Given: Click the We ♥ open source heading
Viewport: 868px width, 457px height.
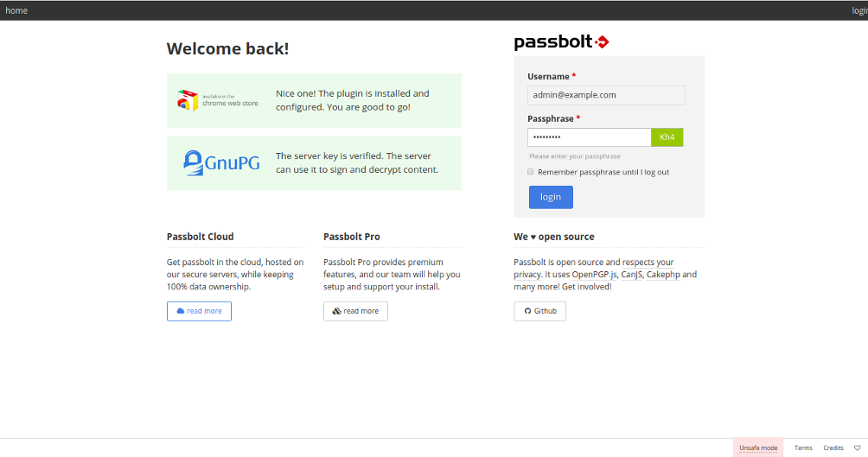Looking at the screenshot, I should (553, 237).
